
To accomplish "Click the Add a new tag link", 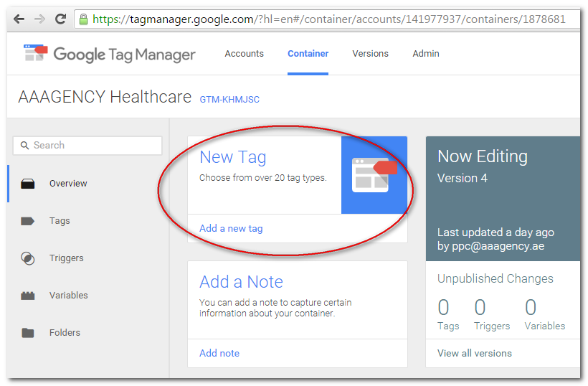I will [x=231, y=228].
